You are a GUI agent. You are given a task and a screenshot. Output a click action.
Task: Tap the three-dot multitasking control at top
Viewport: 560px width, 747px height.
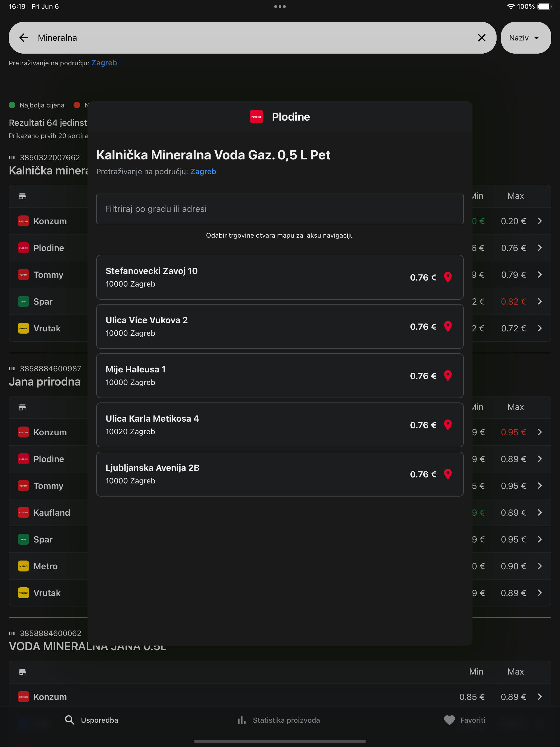click(280, 6)
